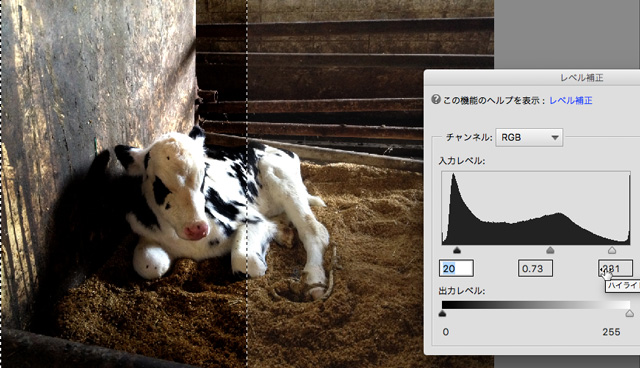640x368 pixels.
Task: Click the input levels histogram graph
Action: (536, 208)
